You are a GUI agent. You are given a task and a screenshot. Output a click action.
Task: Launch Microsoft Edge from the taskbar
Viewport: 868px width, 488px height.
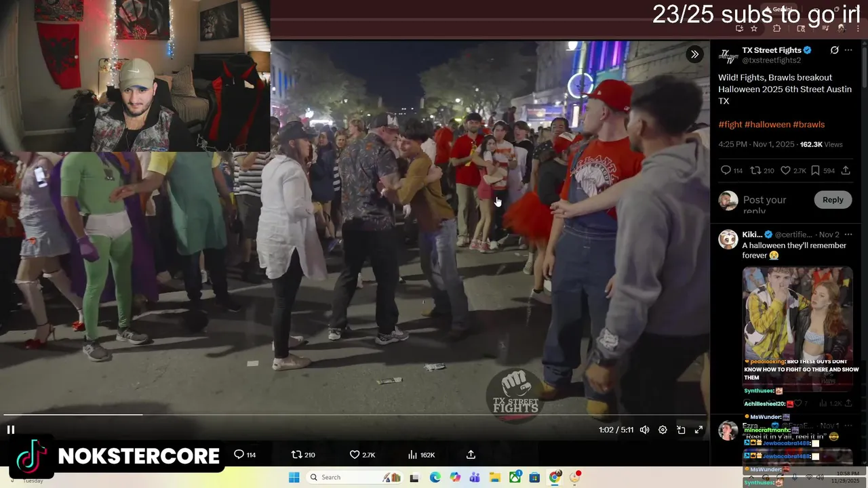coord(435,477)
